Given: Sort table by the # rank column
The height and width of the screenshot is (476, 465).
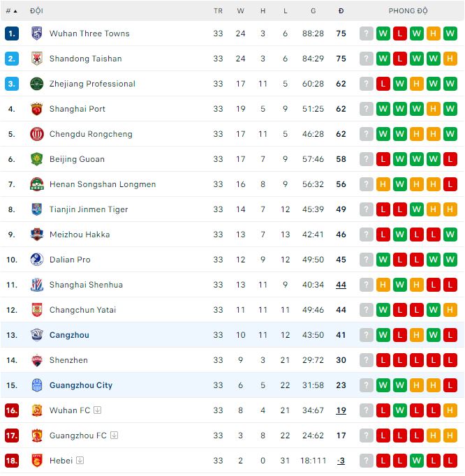Looking at the screenshot, I should (x=12, y=11).
